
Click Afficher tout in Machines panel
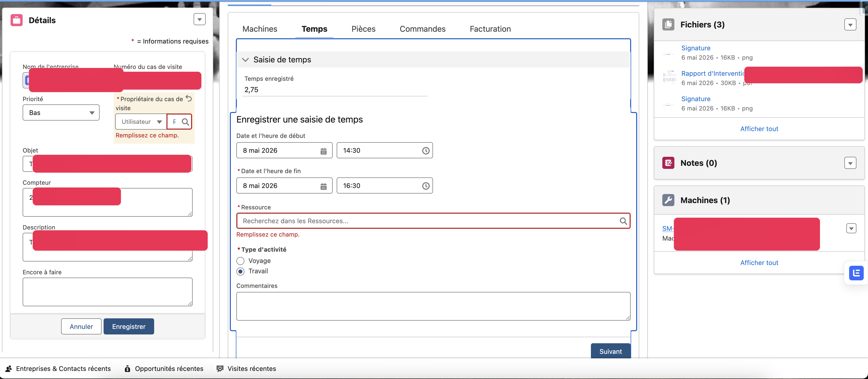click(759, 263)
